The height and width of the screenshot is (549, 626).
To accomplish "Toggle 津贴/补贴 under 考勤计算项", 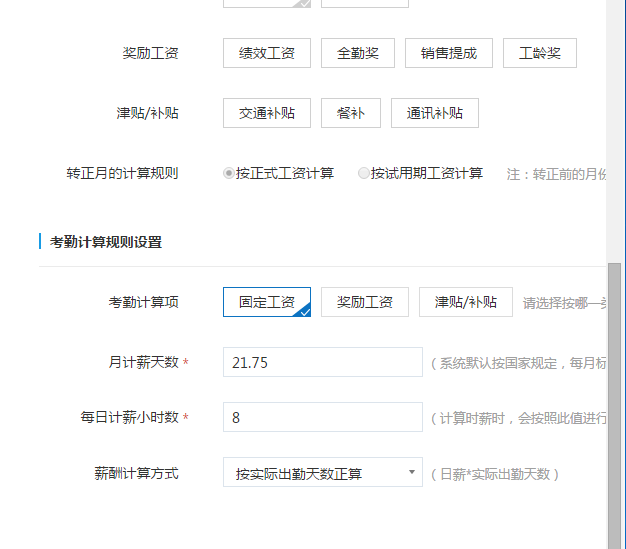I will click(466, 302).
